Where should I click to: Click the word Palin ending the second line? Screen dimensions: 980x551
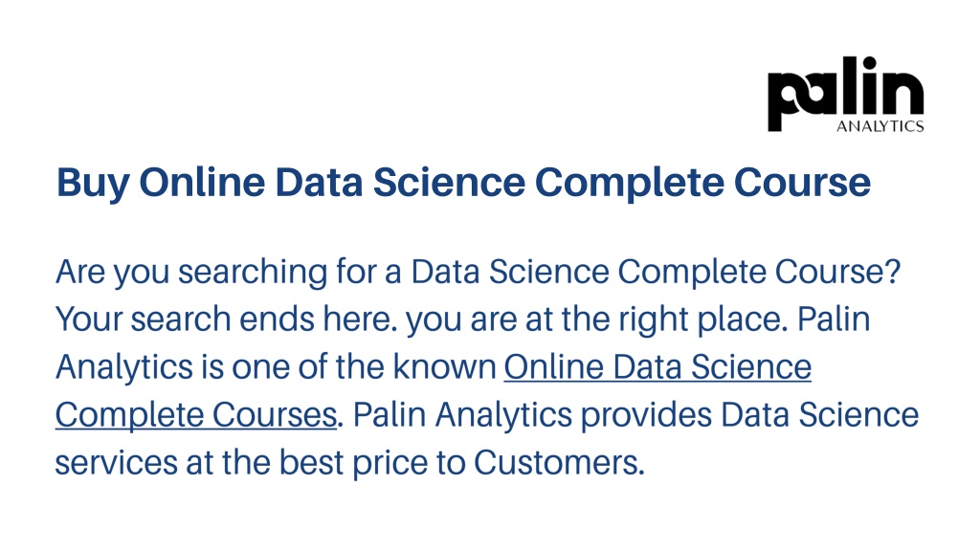pyautogui.click(x=834, y=320)
